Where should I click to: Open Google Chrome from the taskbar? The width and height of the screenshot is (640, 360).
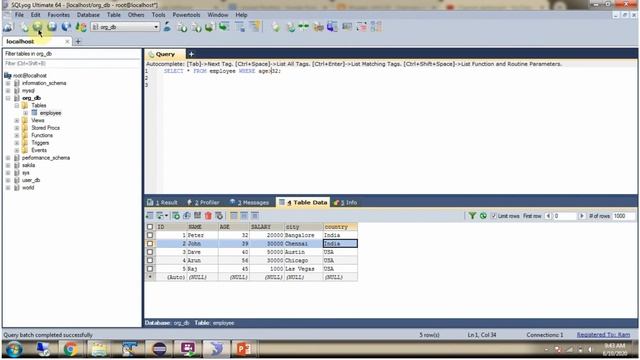coord(71,349)
